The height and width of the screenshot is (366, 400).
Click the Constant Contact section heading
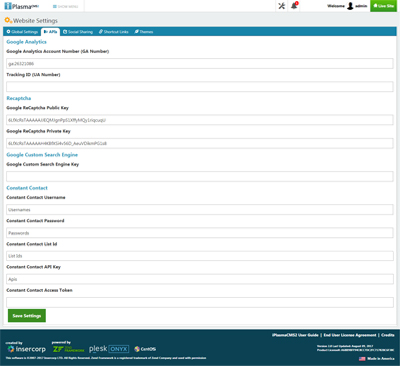point(27,188)
